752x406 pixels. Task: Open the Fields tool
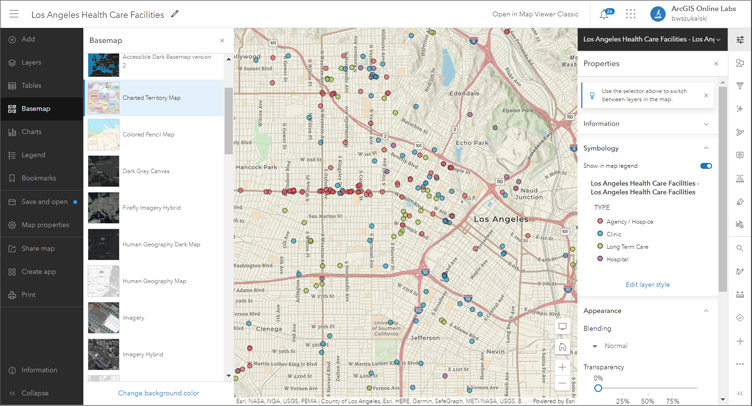(740, 178)
